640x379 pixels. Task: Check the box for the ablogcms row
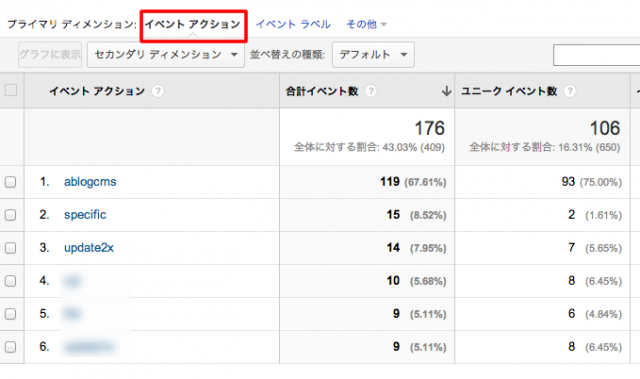[x=11, y=182]
